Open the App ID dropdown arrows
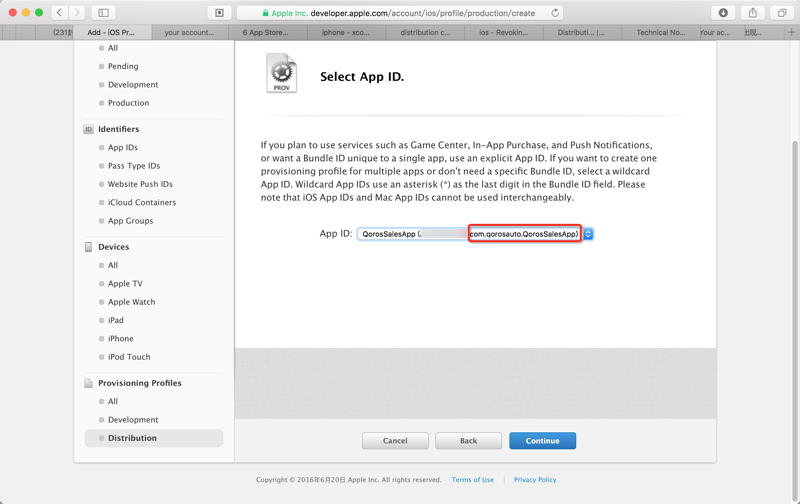This screenshot has width=800, height=504. click(588, 234)
